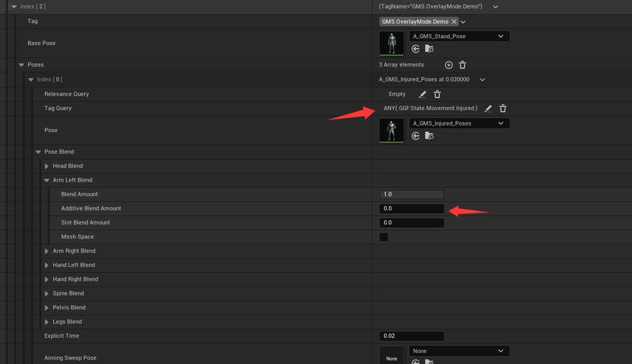Viewport: 632px width, 364px height.
Task: Empty the Poses array with trash icon
Action: (463, 65)
